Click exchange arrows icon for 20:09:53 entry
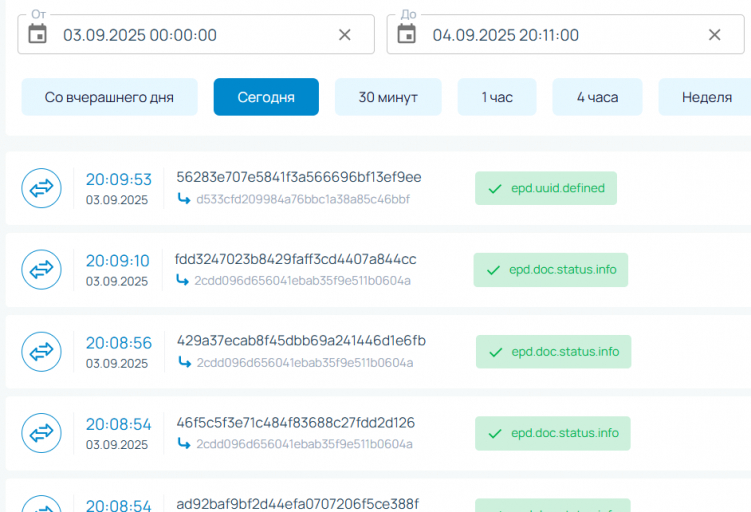This screenshot has width=751, height=512. click(42, 188)
